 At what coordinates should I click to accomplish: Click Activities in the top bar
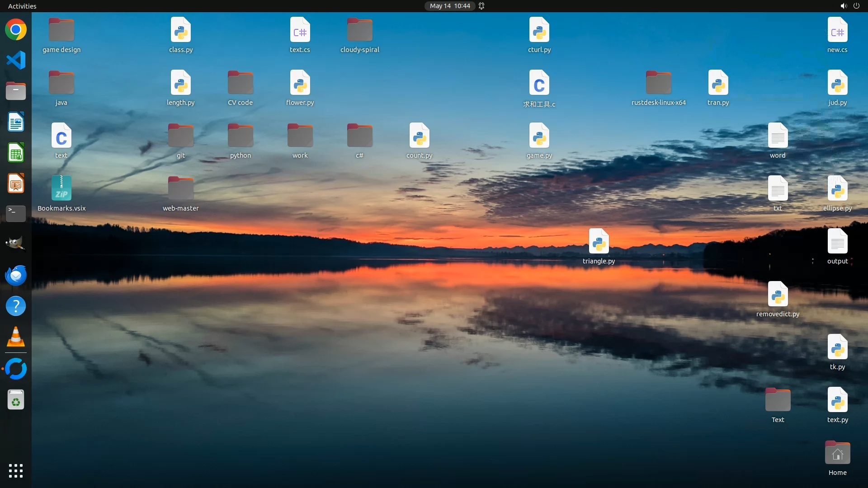pos(22,6)
